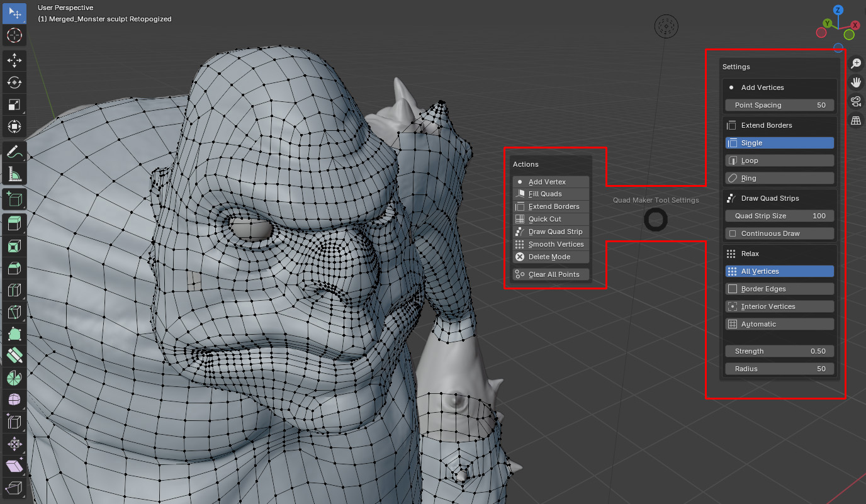Adjust the Strength slider
Image resolution: width=866 pixels, height=504 pixels.
[780, 351]
